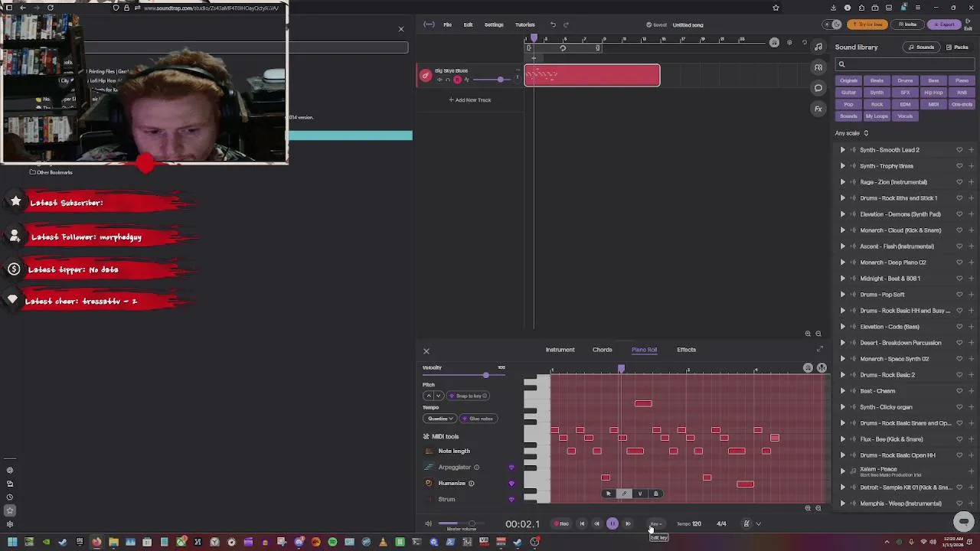Click the Rec record button
Screen dimensions: 980x551
561,524
